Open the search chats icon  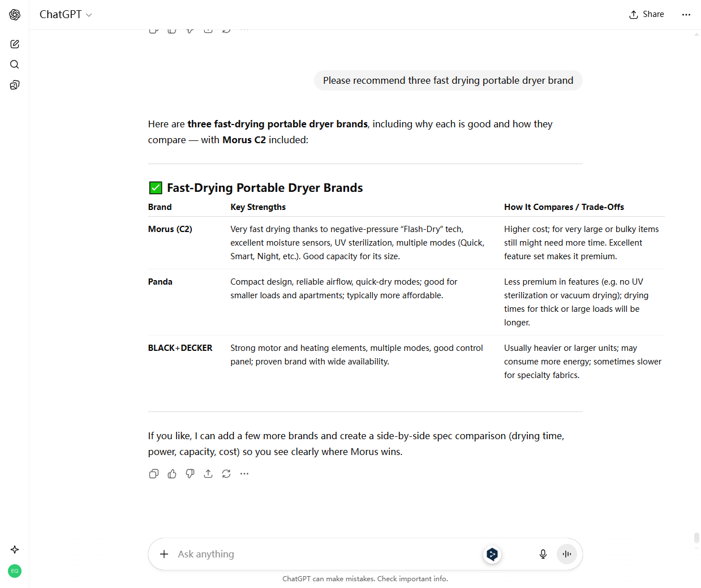(x=15, y=65)
